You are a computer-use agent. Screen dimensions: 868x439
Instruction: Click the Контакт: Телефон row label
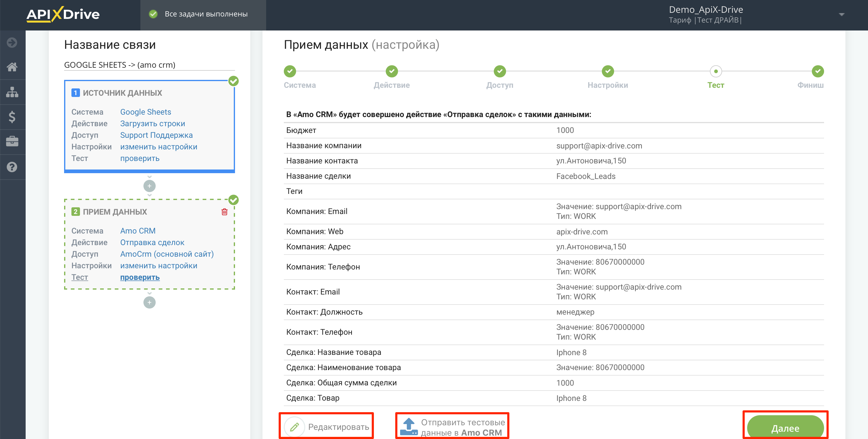[319, 332]
